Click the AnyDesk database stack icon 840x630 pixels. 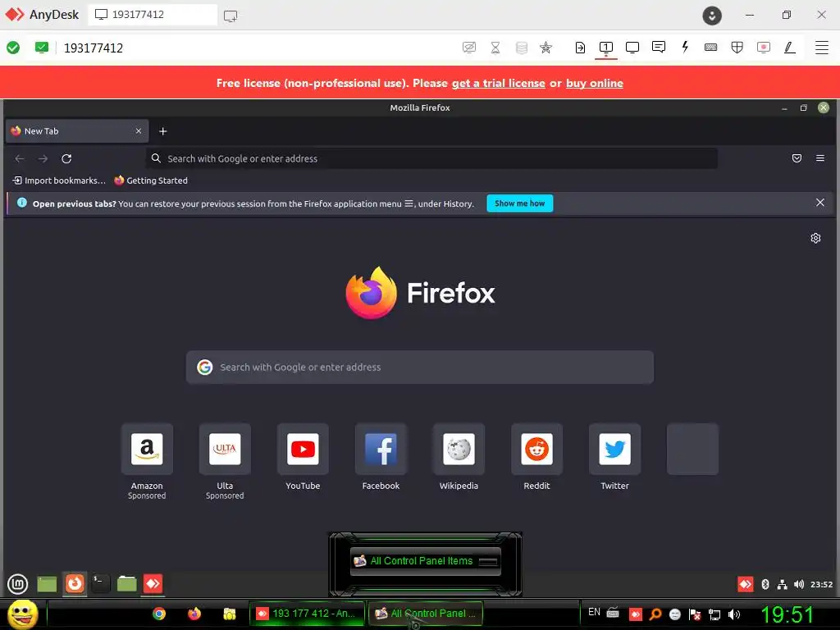pos(521,48)
